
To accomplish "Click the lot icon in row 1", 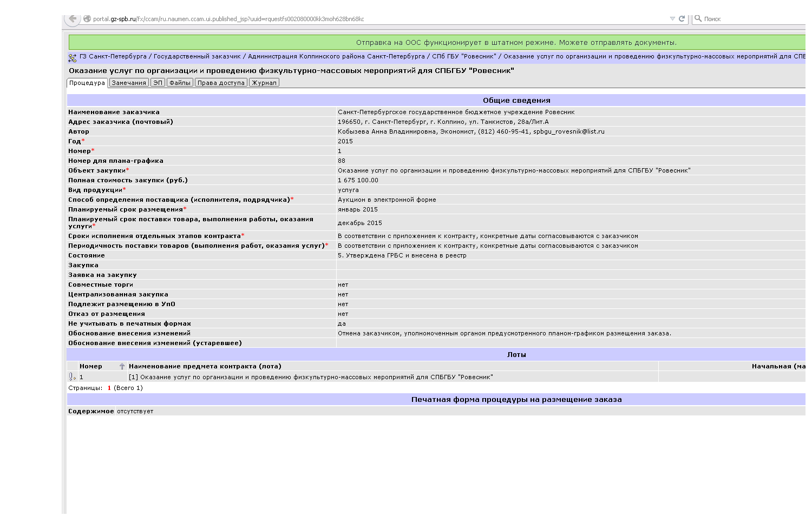I will pos(72,377).
